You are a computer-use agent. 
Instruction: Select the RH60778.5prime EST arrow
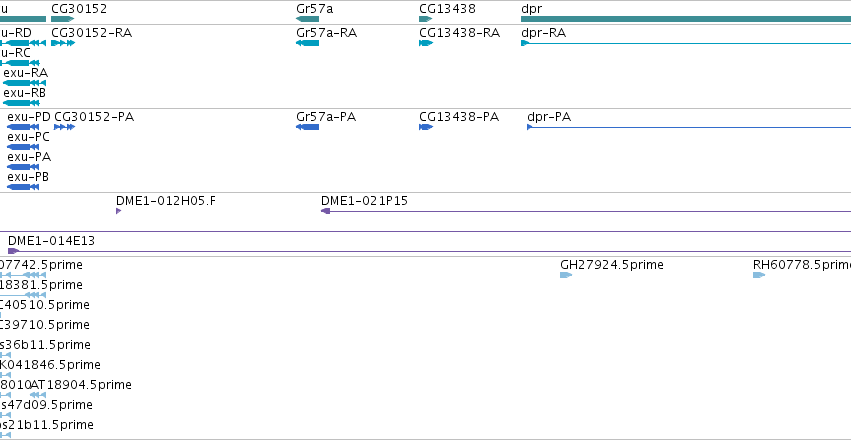(759, 275)
